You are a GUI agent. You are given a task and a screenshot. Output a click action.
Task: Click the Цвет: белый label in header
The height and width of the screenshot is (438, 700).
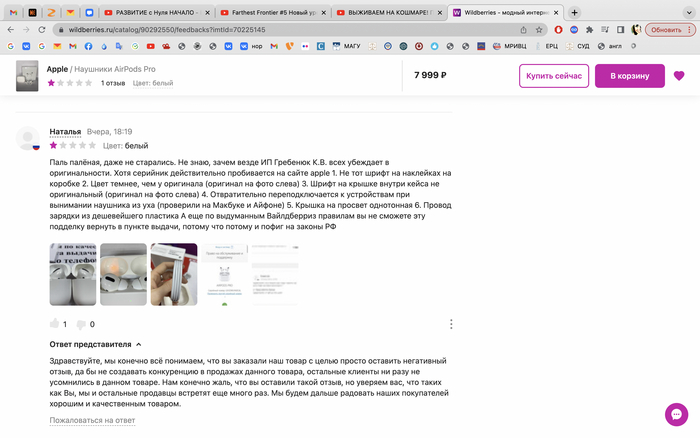[153, 83]
